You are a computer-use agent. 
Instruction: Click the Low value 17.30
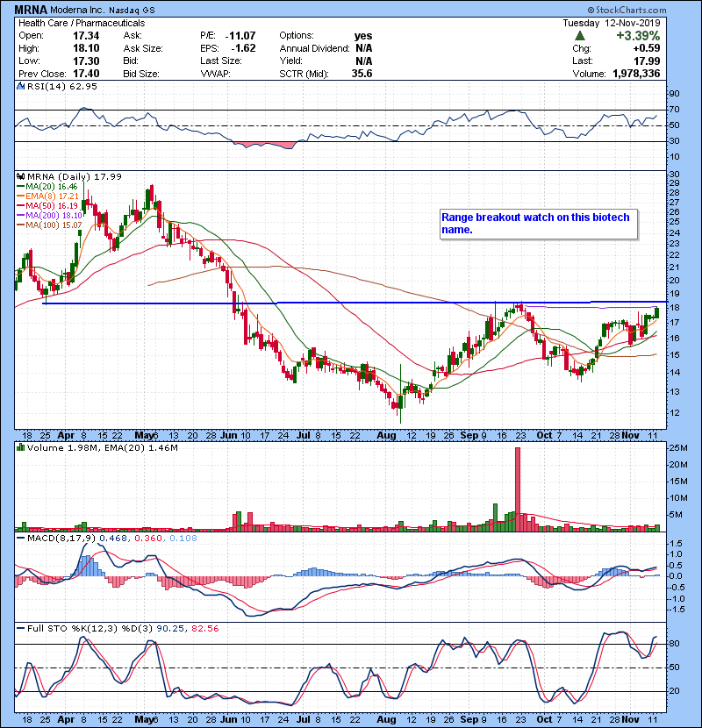point(86,61)
